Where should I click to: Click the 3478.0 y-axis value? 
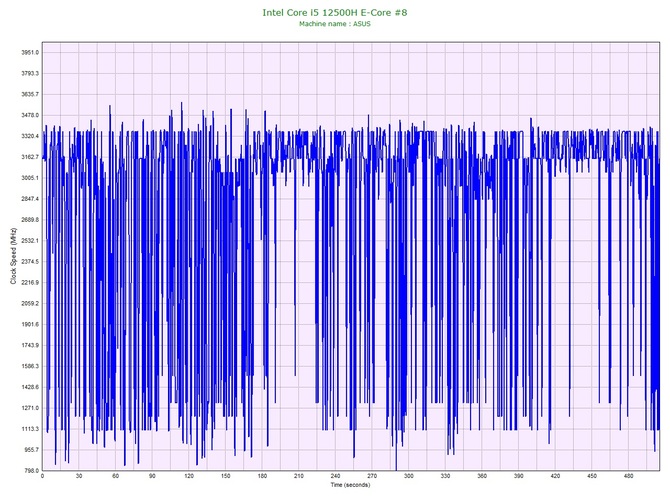(30, 115)
